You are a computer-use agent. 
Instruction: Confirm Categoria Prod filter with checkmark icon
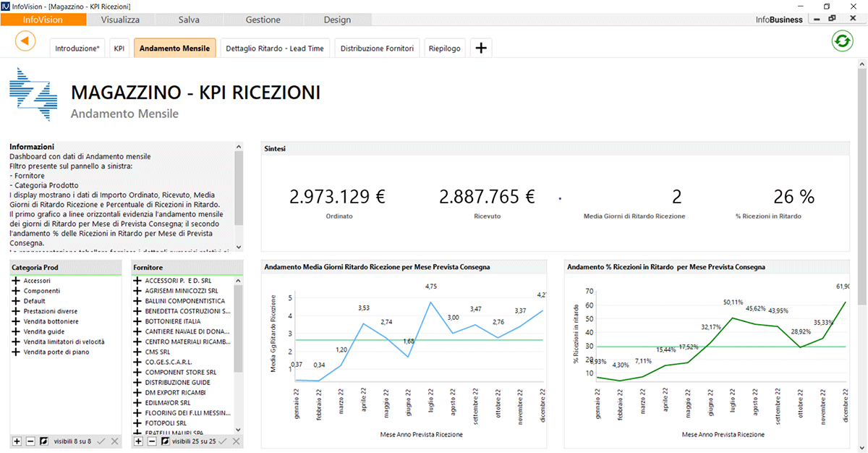101,441
